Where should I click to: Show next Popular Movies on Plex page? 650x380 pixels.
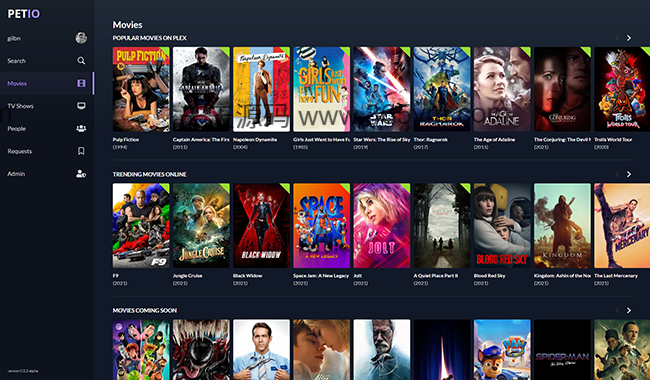click(629, 38)
